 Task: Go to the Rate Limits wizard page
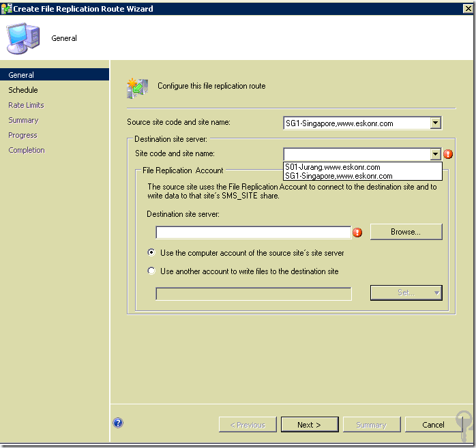26,105
